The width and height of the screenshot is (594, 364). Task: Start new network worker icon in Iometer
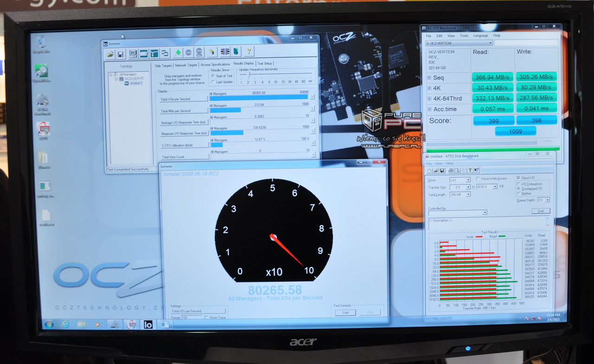pos(154,54)
